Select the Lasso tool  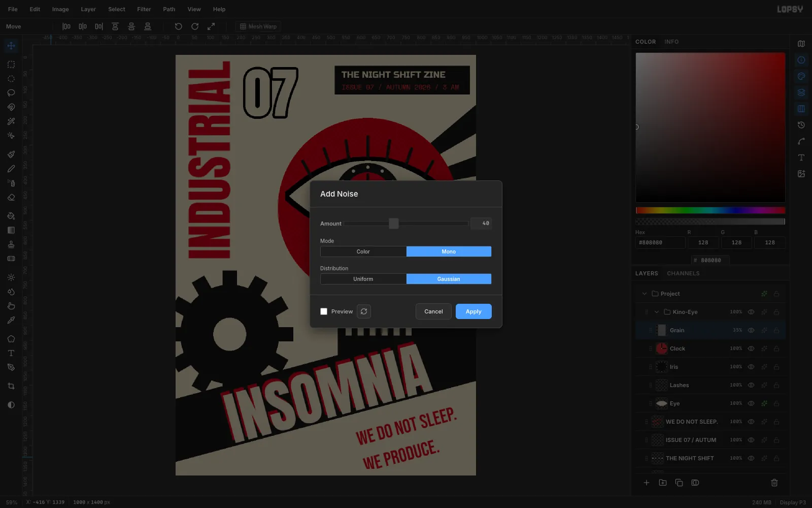(x=11, y=93)
